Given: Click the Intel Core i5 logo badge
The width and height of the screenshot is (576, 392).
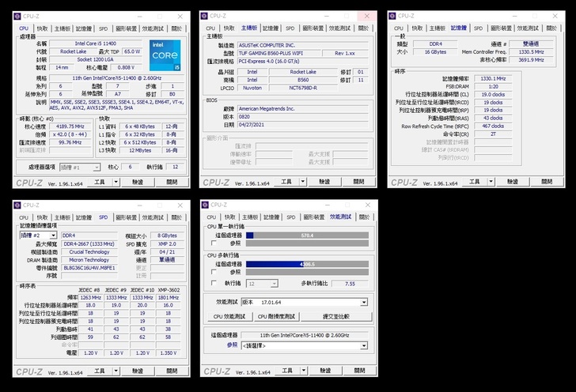Looking at the screenshot, I should 165,55.
